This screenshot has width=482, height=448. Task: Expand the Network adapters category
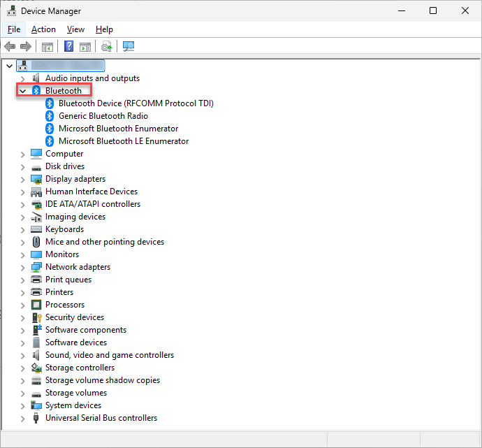(x=22, y=267)
